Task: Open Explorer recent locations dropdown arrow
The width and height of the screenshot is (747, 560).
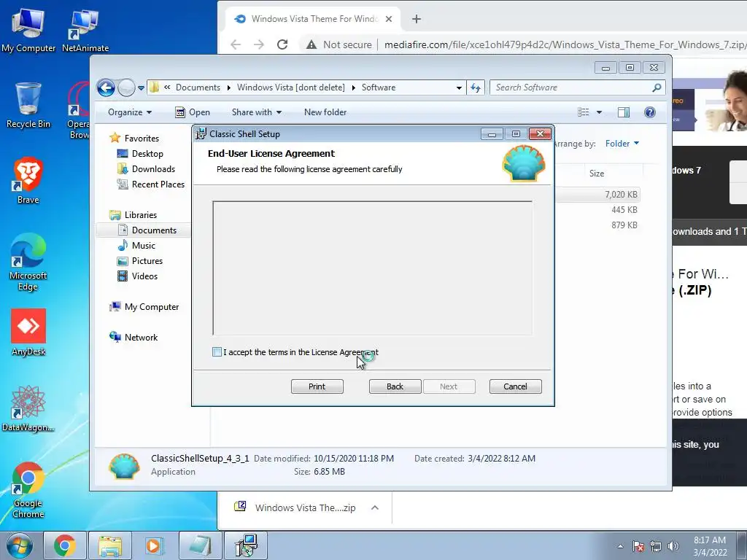Action: click(141, 87)
